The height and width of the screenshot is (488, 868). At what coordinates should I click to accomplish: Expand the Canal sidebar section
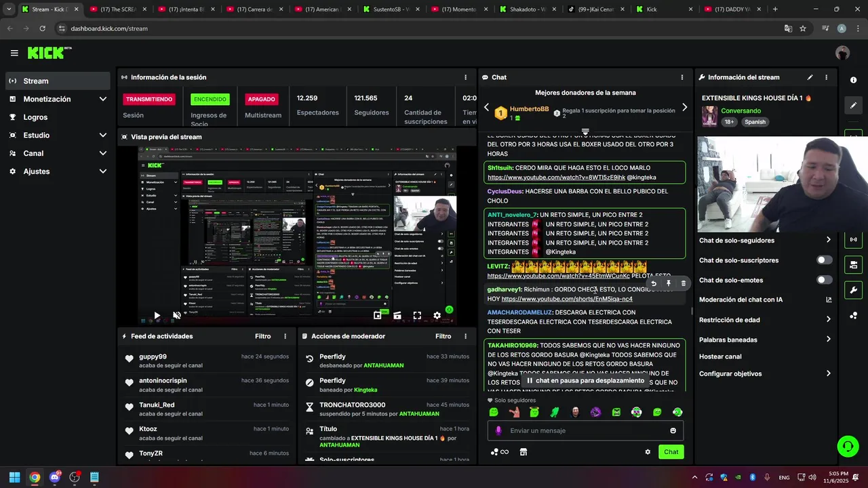coord(102,153)
